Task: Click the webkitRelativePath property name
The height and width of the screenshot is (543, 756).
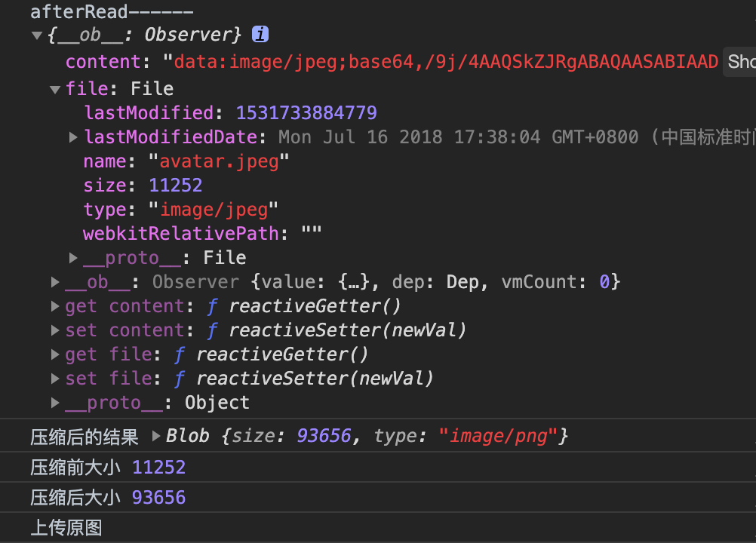Action: click(181, 234)
